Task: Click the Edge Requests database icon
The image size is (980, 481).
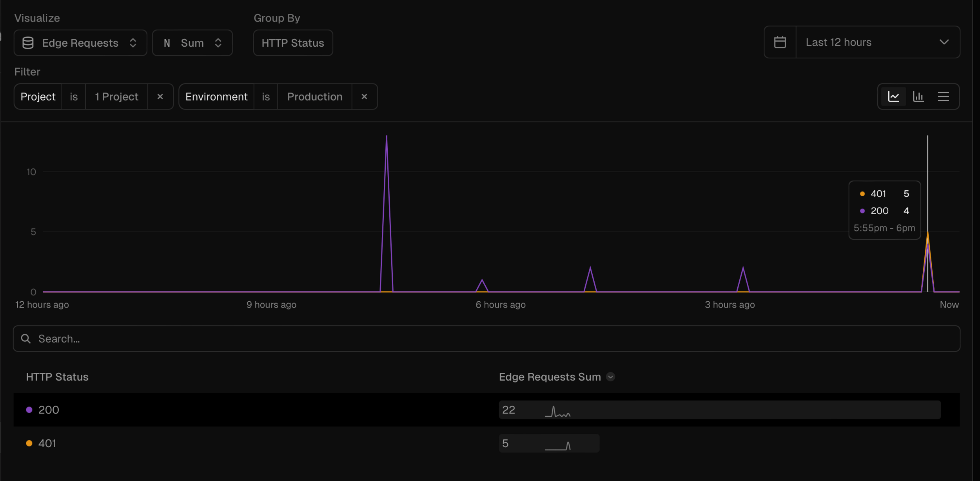Action: click(x=28, y=43)
